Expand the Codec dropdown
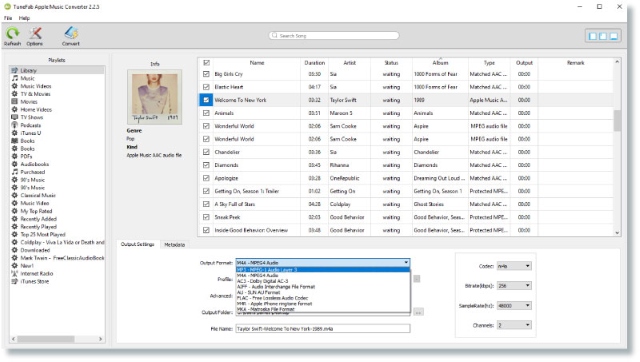Screen dimensions: 640x362 click(x=514, y=266)
